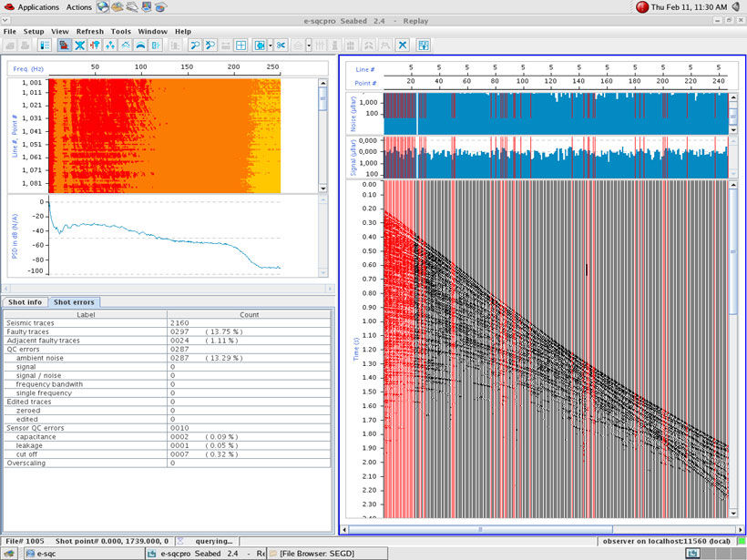
Task: Select the zoom-out magnifier tool
Action: click(209, 45)
